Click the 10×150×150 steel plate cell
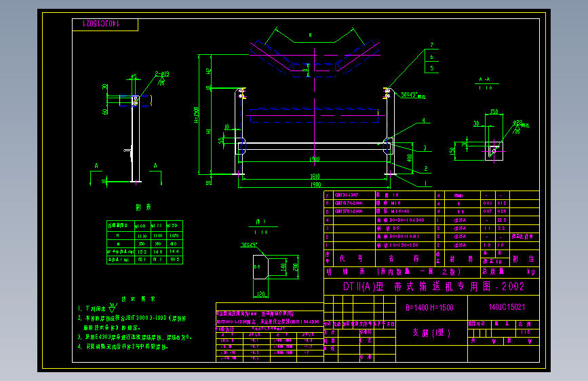Viewport: 588px width, 381px height. [397, 245]
